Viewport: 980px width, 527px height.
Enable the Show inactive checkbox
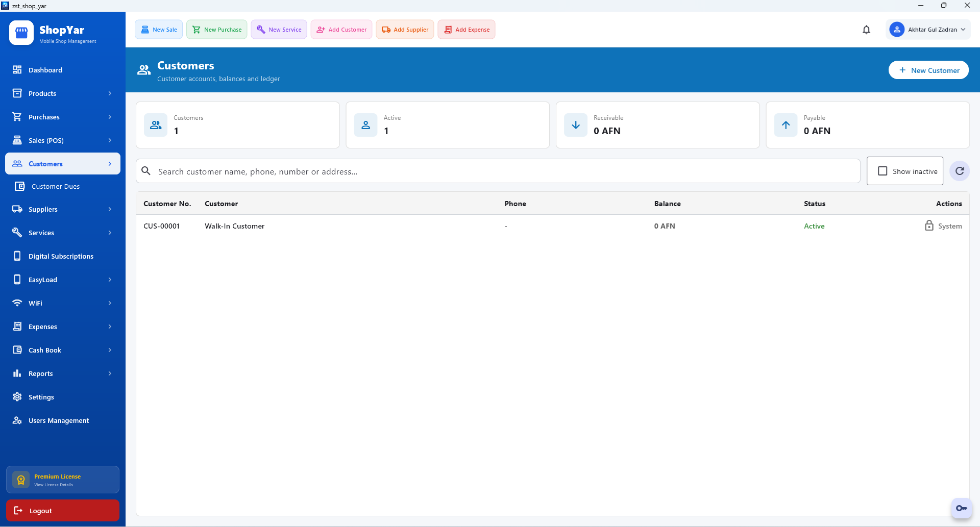(883, 171)
